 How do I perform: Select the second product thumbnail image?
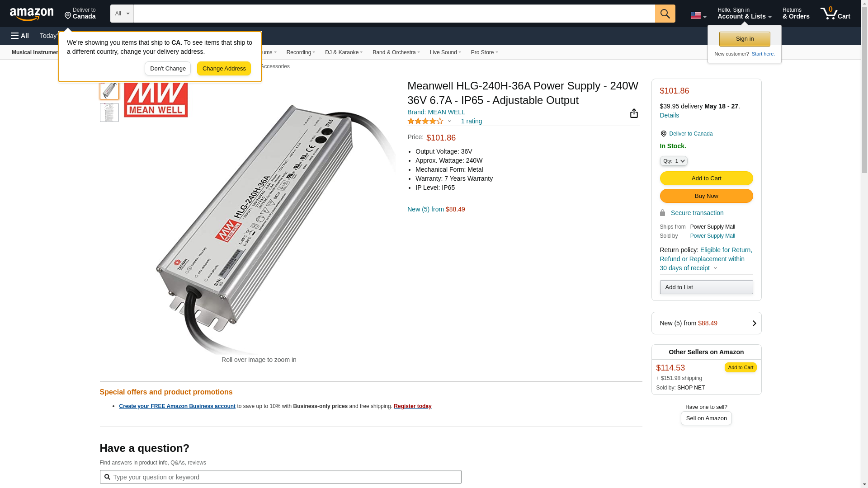click(x=109, y=113)
